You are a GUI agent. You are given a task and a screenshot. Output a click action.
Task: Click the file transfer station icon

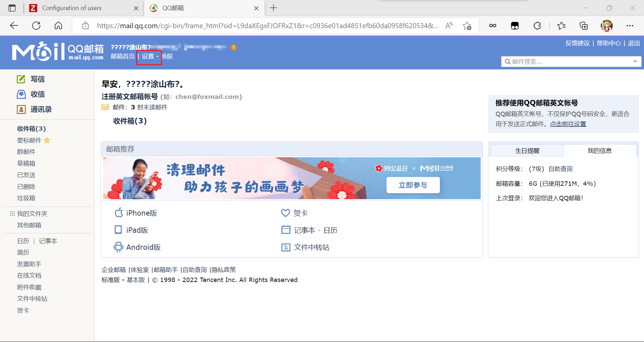286,247
